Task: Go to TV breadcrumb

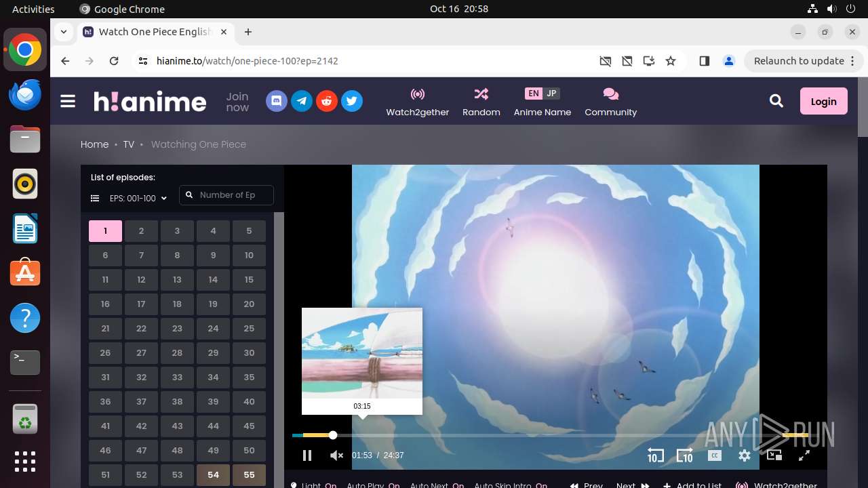Action: [x=129, y=144]
